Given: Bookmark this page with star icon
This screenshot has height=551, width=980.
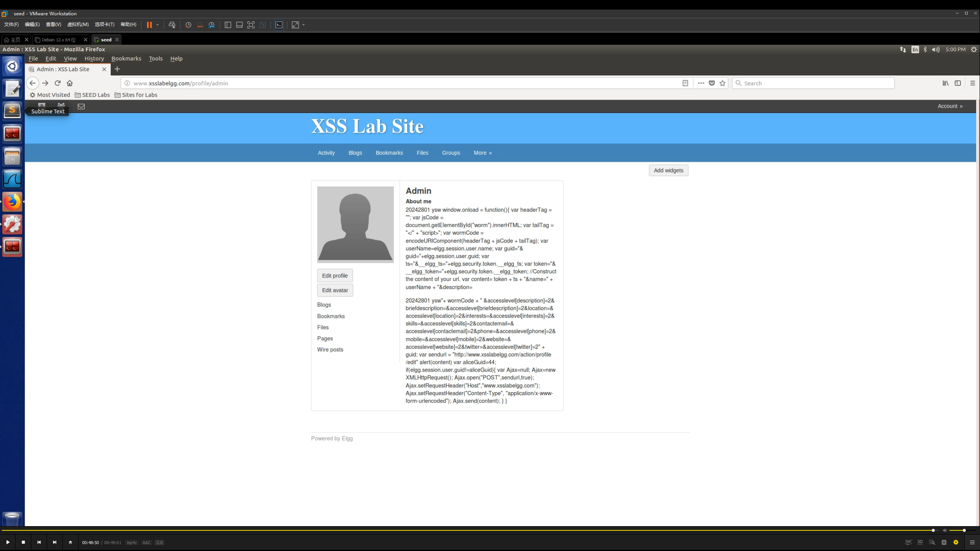Looking at the screenshot, I should pos(722,83).
